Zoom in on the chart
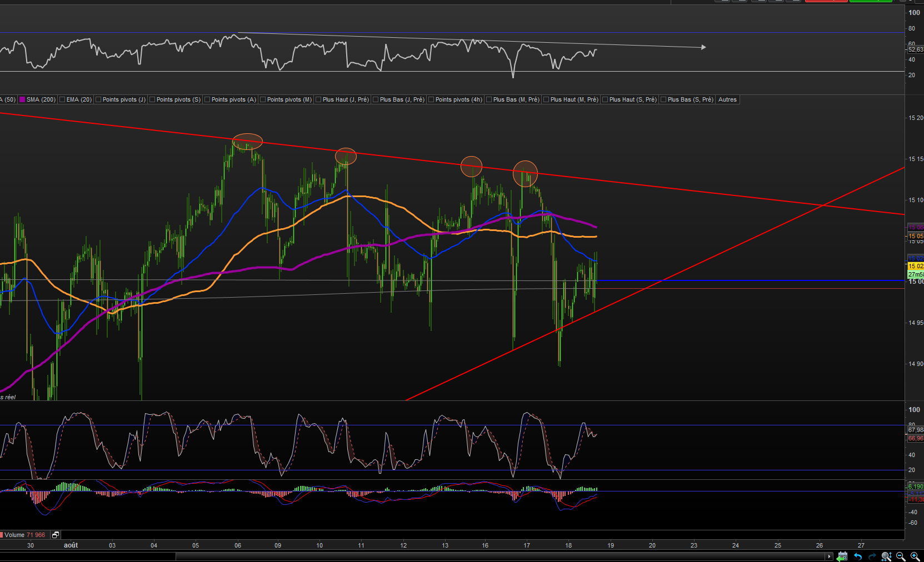 click(915, 556)
